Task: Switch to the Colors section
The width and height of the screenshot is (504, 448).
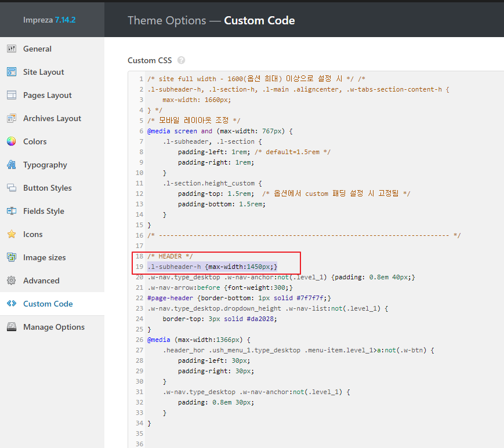Action: [x=52, y=141]
